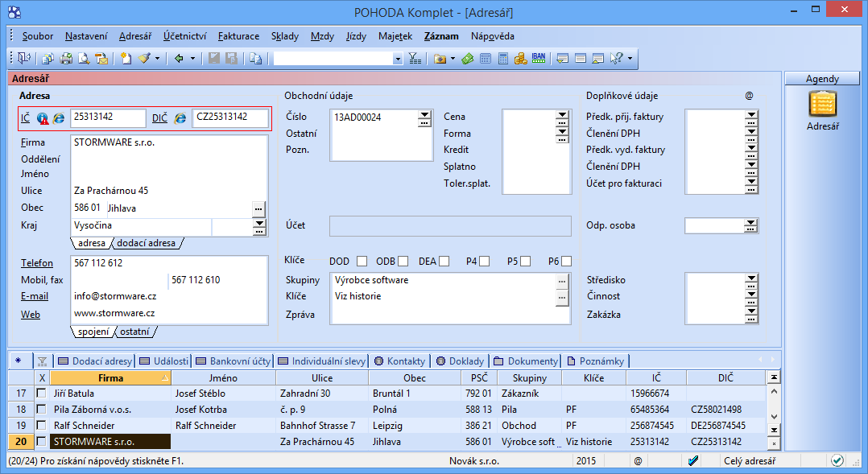Click the brush clear-record icon
The height and width of the screenshot is (474, 868).
[x=144, y=58]
